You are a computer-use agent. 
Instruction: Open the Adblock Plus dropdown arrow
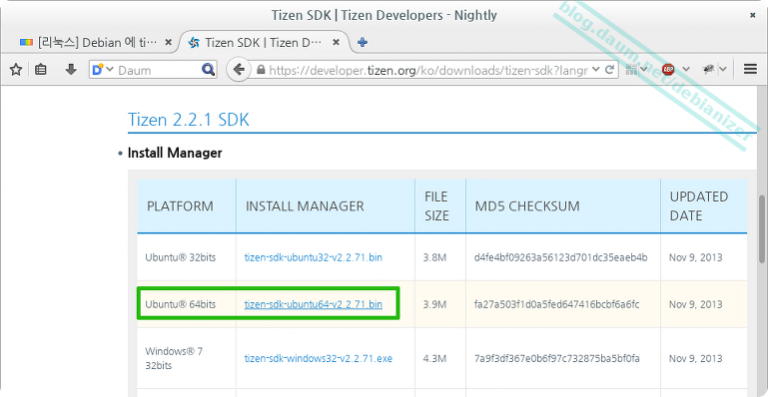(686, 70)
